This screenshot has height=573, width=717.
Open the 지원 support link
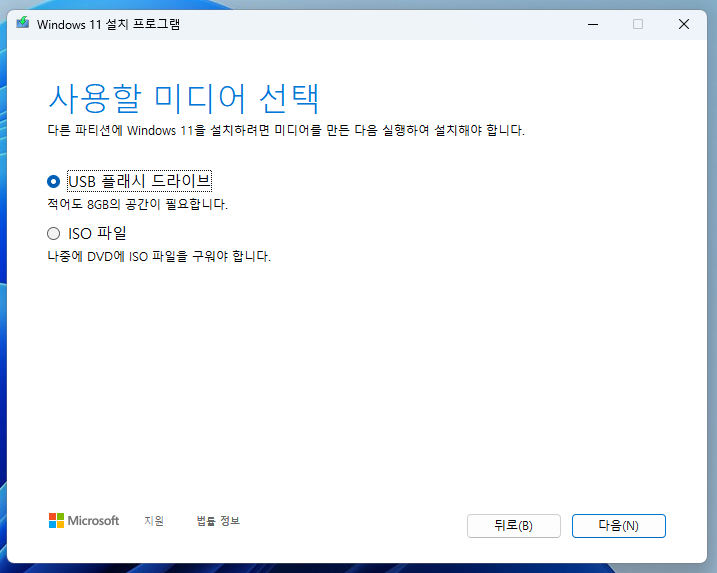tap(154, 521)
